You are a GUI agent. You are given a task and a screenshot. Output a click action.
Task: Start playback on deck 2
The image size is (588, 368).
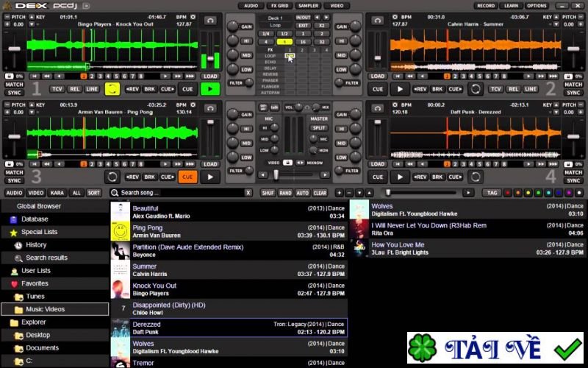400,89
